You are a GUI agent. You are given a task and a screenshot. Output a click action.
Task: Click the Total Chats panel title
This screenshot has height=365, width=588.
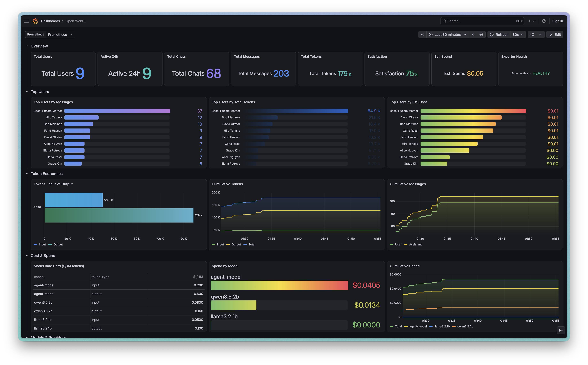[x=176, y=56]
